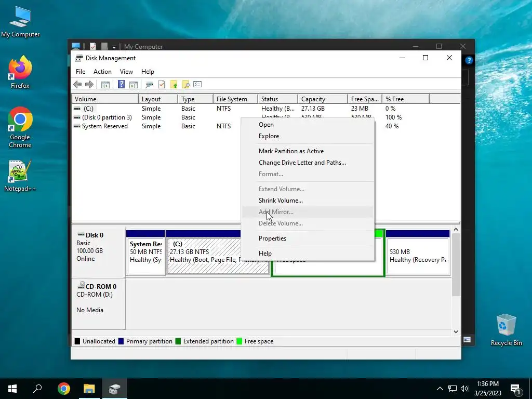Click the % Free column header
This screenshot has height=399, width=532.
tap(405, 99)
